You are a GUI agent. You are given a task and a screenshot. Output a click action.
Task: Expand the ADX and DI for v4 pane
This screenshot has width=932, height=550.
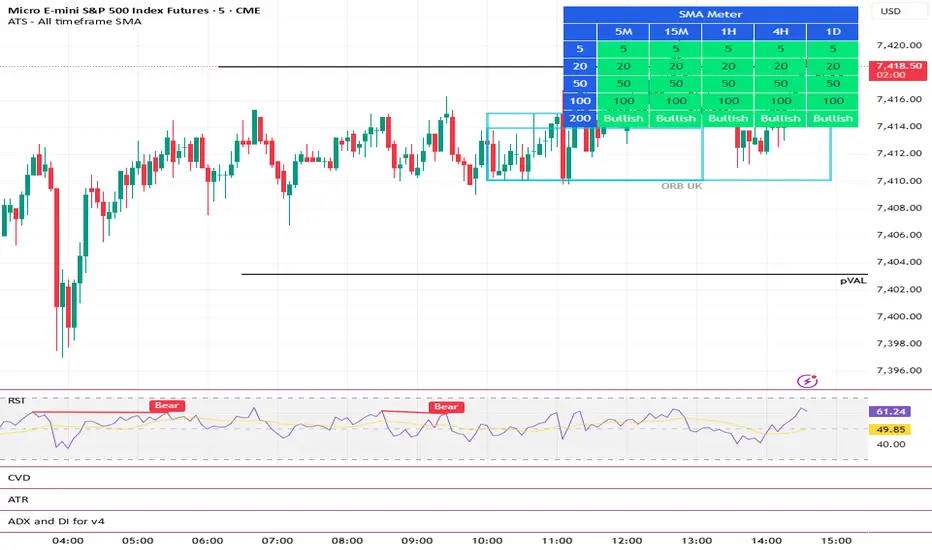56,521
